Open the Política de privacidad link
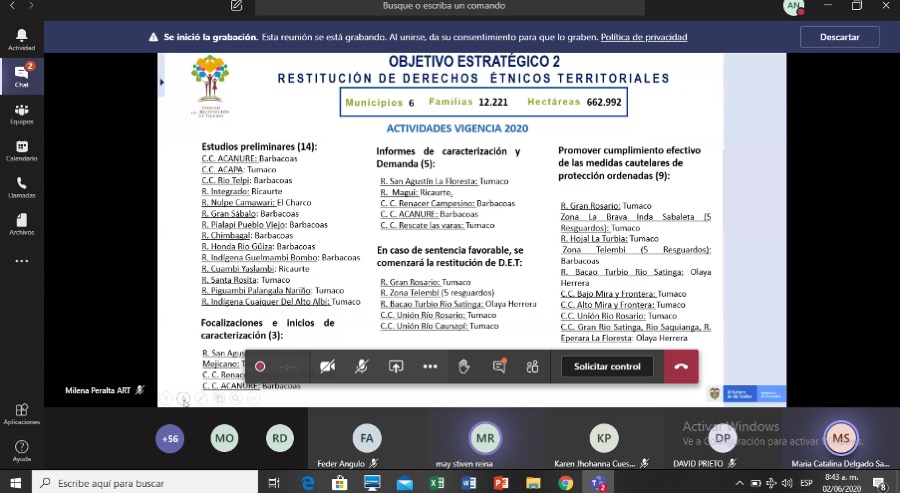Screen dimensions: 900x493 pos(643,37)
